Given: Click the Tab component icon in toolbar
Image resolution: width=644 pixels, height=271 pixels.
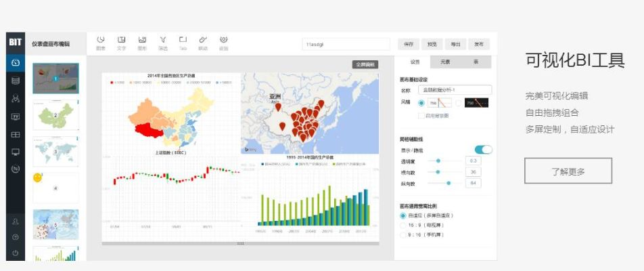Looking at the screenshot, I should coord(183,42).
